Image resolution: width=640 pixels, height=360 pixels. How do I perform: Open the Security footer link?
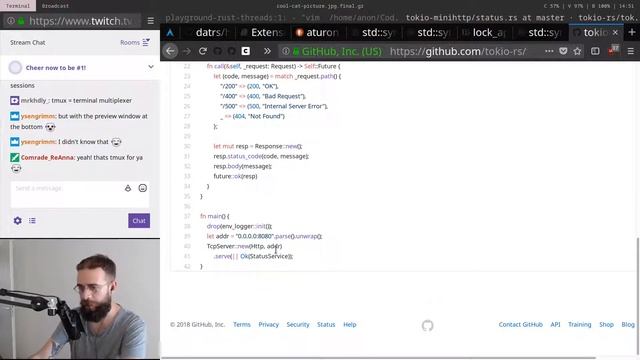(x=298, y=324)
